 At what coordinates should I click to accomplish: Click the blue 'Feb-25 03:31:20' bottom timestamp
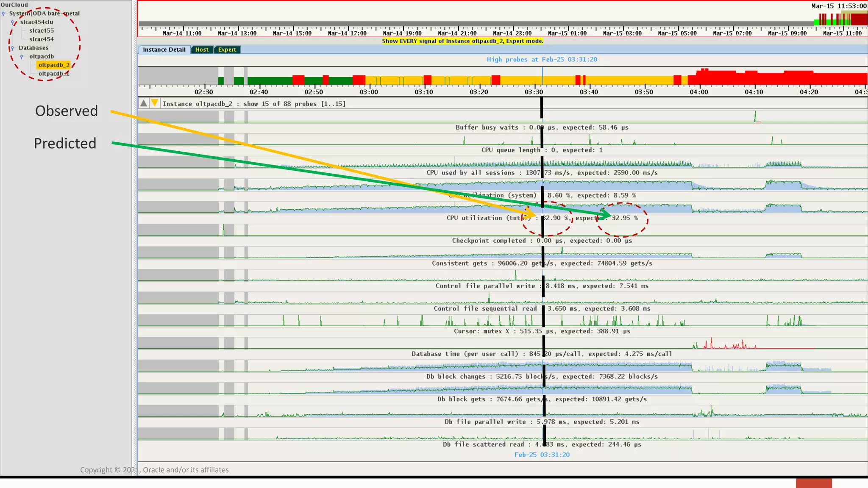(x=542, y=455)
